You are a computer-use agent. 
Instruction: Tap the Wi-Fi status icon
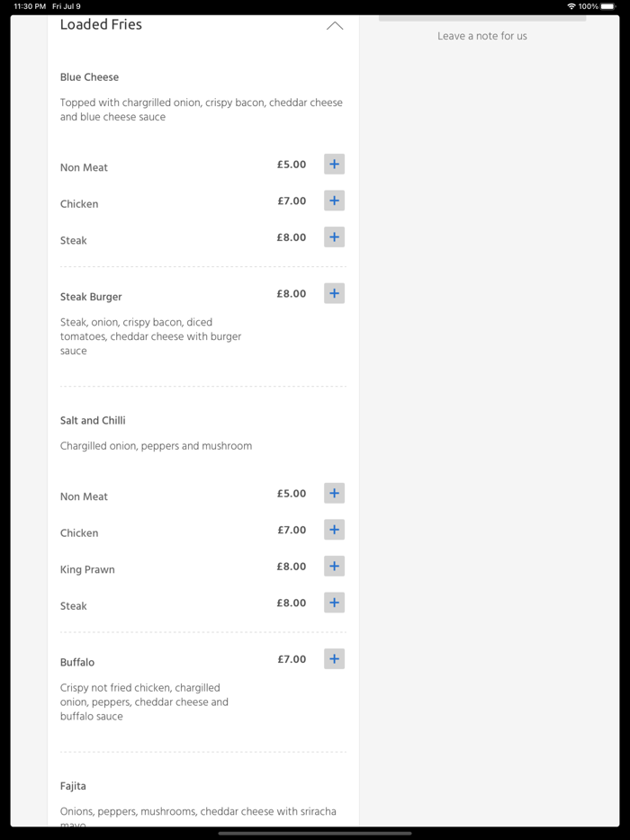click(x=571, y=6)
